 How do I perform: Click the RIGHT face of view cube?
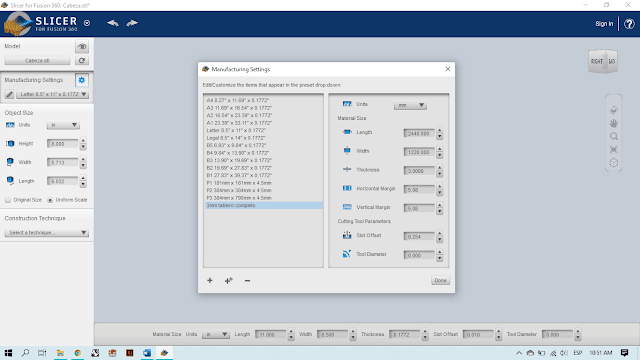[597, 61]
